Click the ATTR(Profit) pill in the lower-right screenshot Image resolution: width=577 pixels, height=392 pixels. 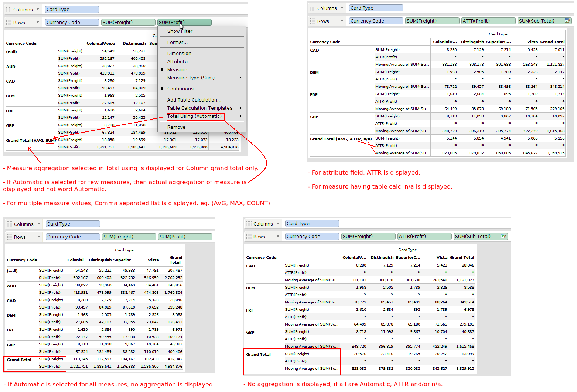tap(424, 237)
